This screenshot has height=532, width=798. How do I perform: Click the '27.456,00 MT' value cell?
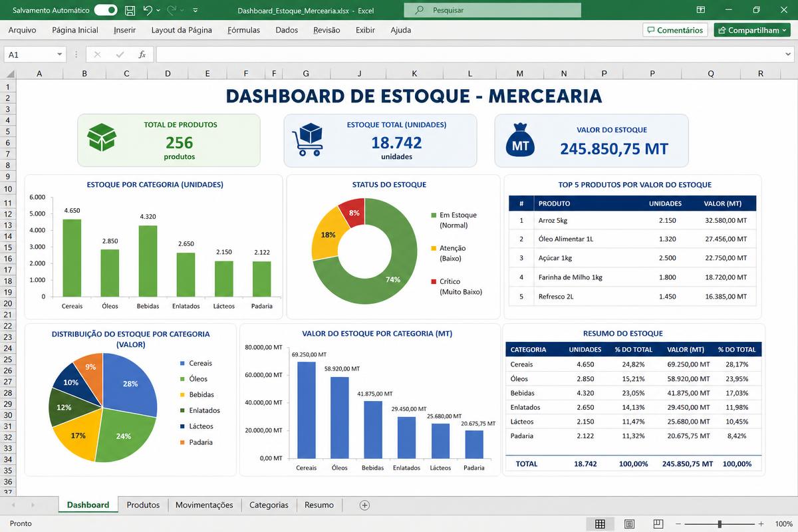click(726, 239)
